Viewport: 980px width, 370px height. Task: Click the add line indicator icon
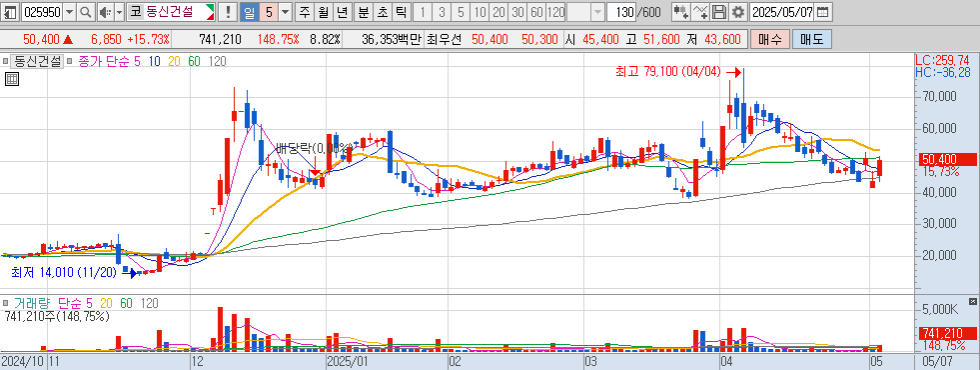tap(701, 11)
